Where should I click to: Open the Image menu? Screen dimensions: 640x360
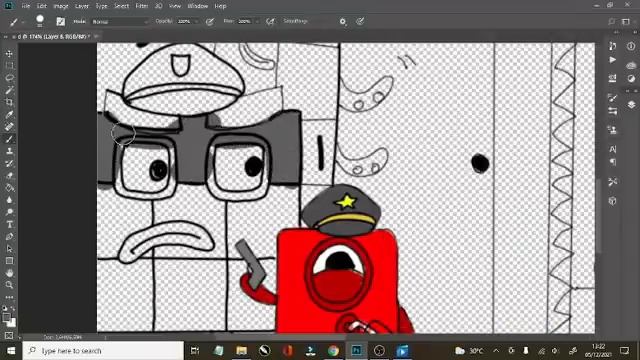(61, 6)
